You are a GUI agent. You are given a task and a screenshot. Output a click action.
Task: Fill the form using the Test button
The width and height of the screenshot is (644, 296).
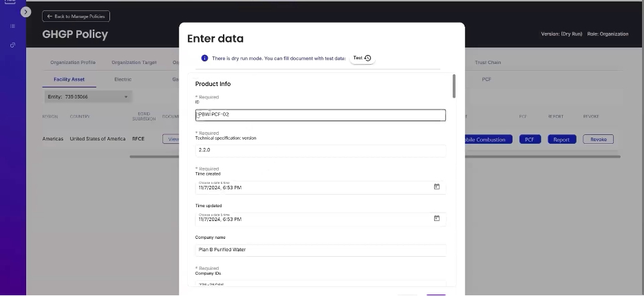(x=362, y=59)
